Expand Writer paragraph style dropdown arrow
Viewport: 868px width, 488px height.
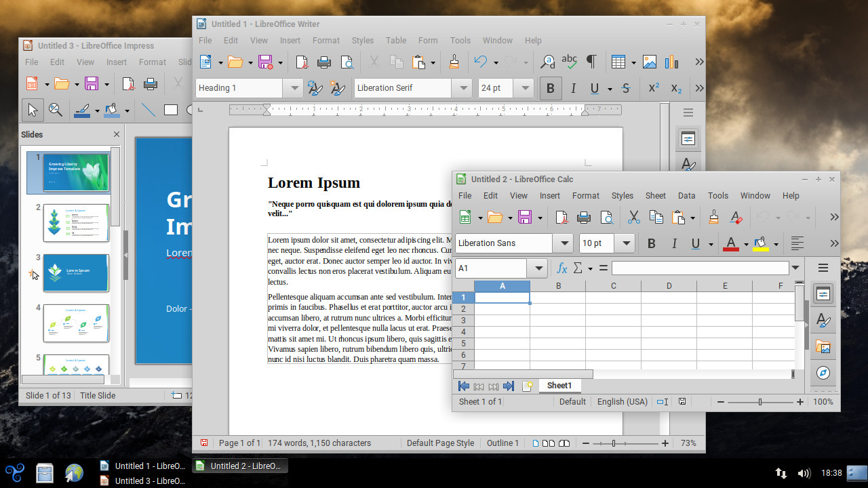293,88
